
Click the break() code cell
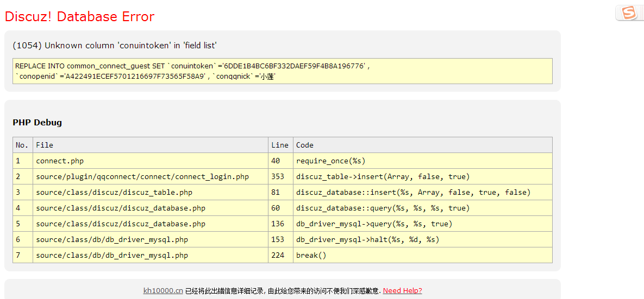pos(311,256)
